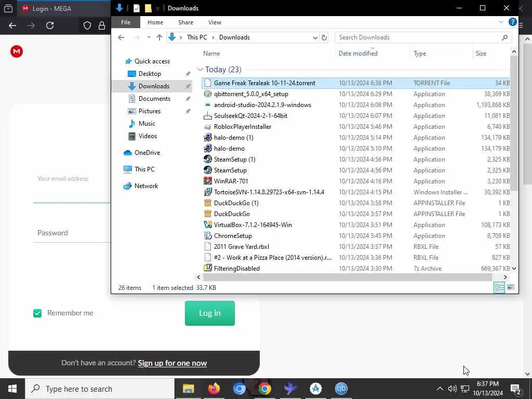
Task: Select Music in the navigation pane
Action: tap(147, 124)
